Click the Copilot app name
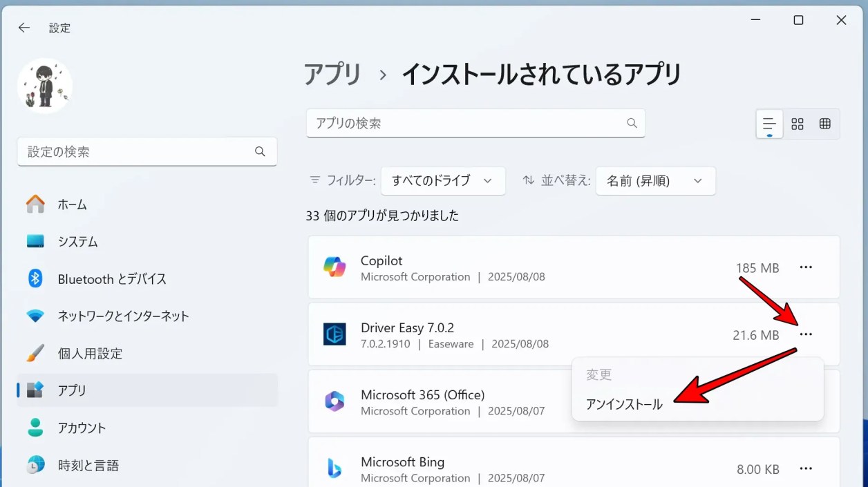Viewport: 868px width, 487px height. pyautogui.click(x=381, y=260)
